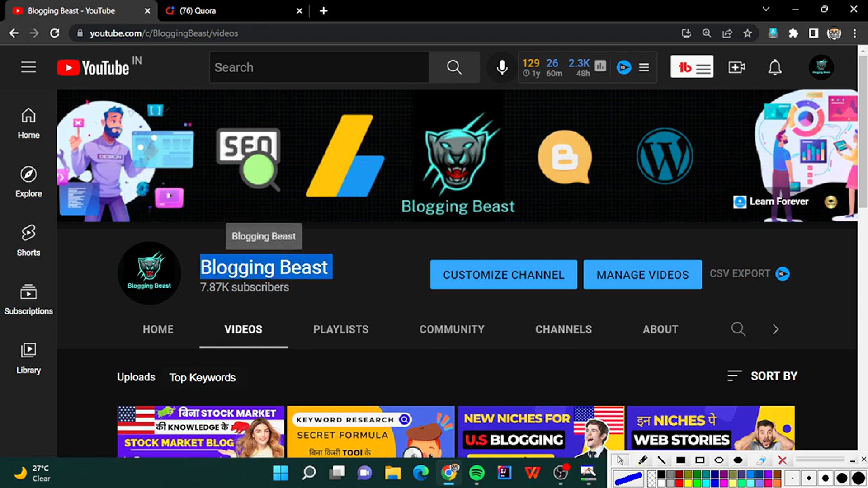Viewport: 868px width, 488px height.
Task: Open the Channels tab
Action: click(x=563, y=329)
